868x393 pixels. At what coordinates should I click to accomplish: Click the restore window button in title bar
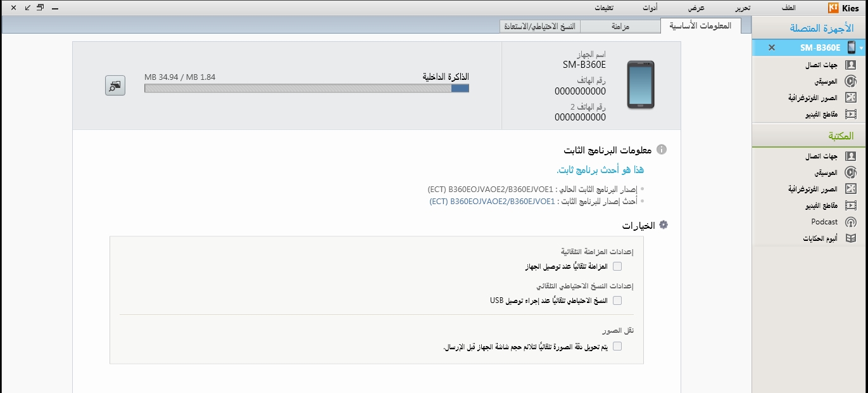point(40,8)
